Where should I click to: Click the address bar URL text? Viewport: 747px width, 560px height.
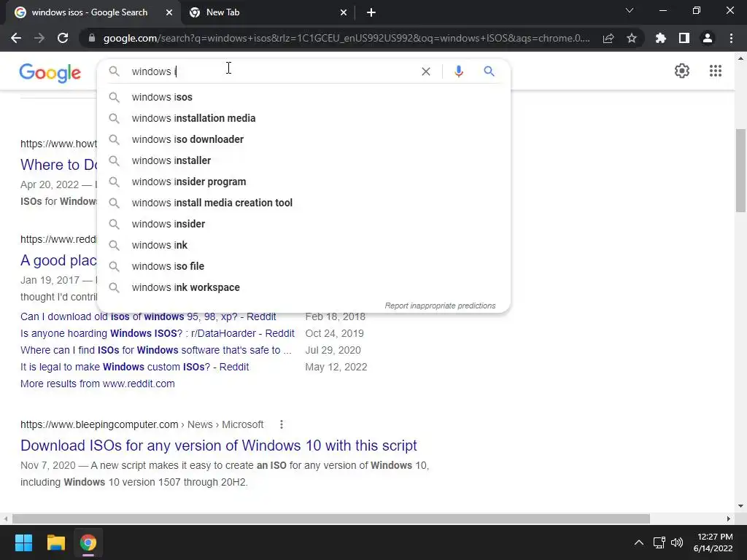(347, 38)
